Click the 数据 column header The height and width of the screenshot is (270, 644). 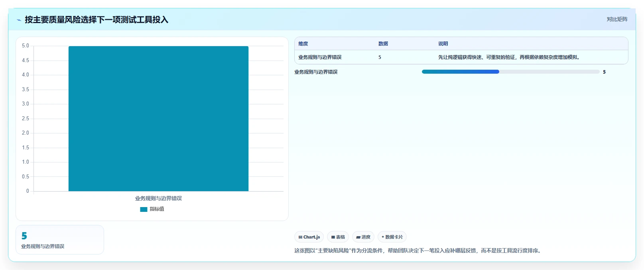[x=383, y=44]
